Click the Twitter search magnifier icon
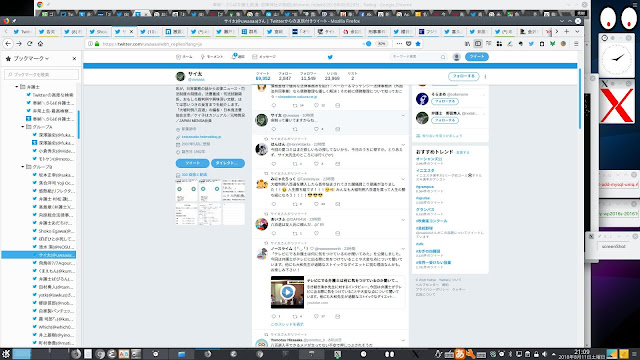 (443, 57)
